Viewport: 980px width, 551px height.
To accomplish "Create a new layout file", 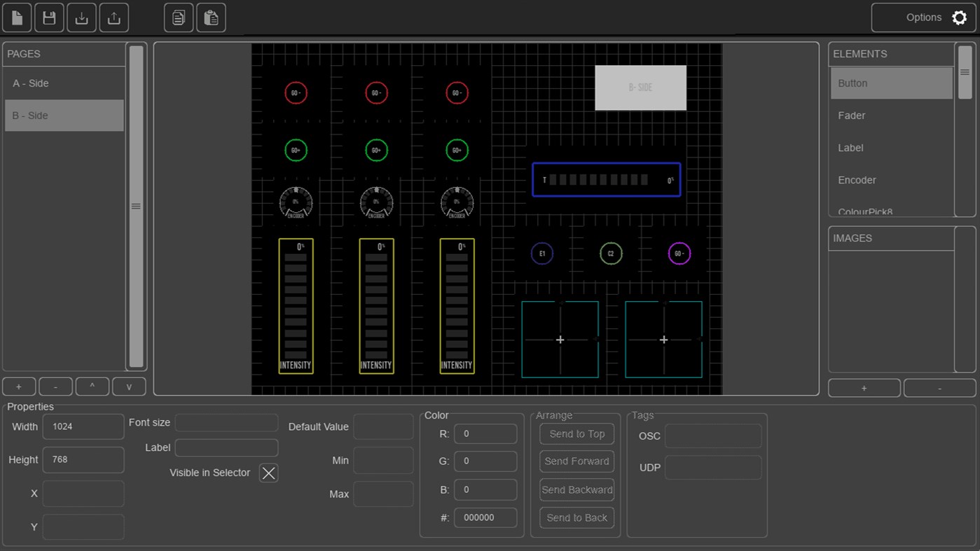I will coord(16,18).
